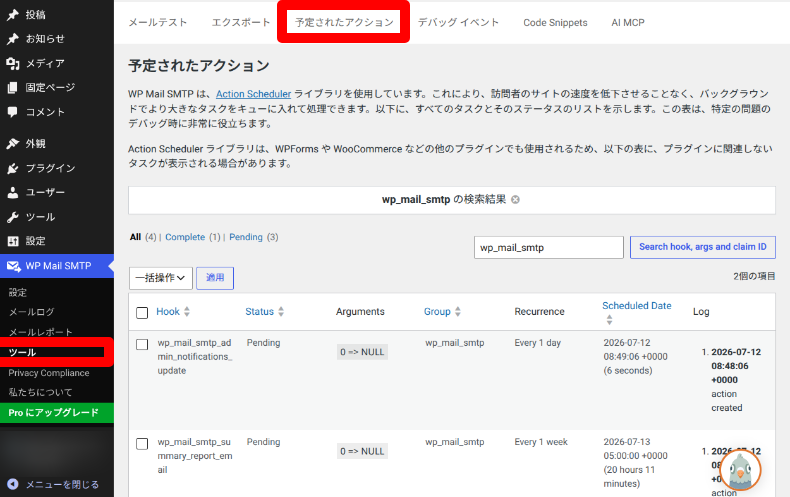Screen dimensions: 790x497
Task: Click the user icon beside ユーザー
Action: [13, 193]
